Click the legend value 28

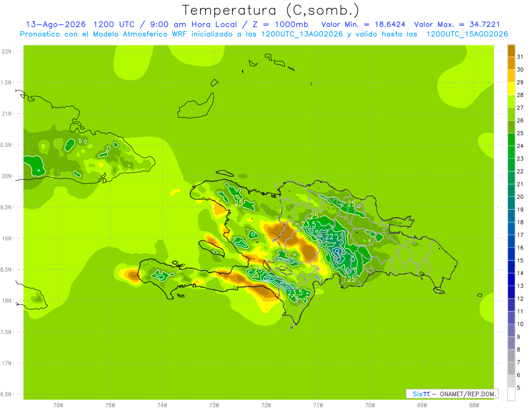[x=520, y=95]
